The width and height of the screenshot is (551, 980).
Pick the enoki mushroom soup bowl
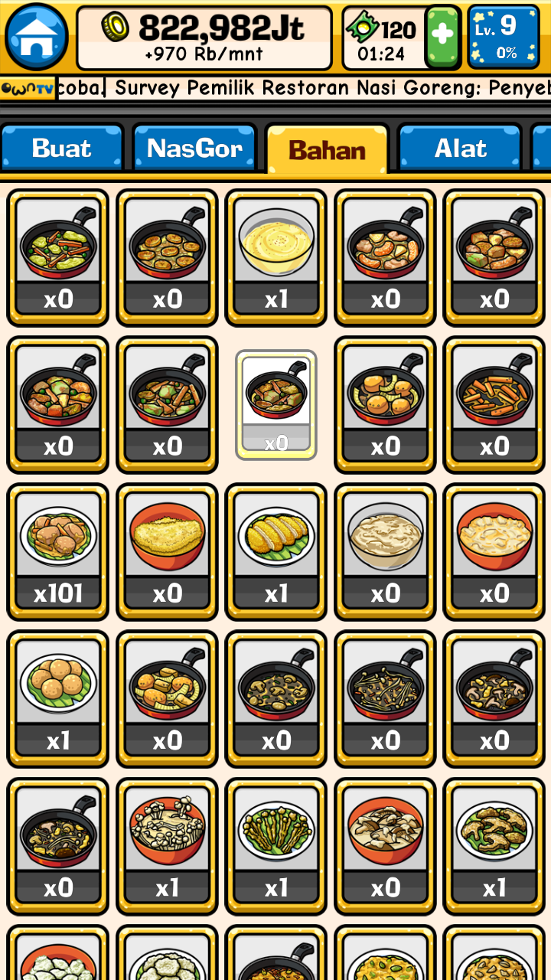click(168, 847)
